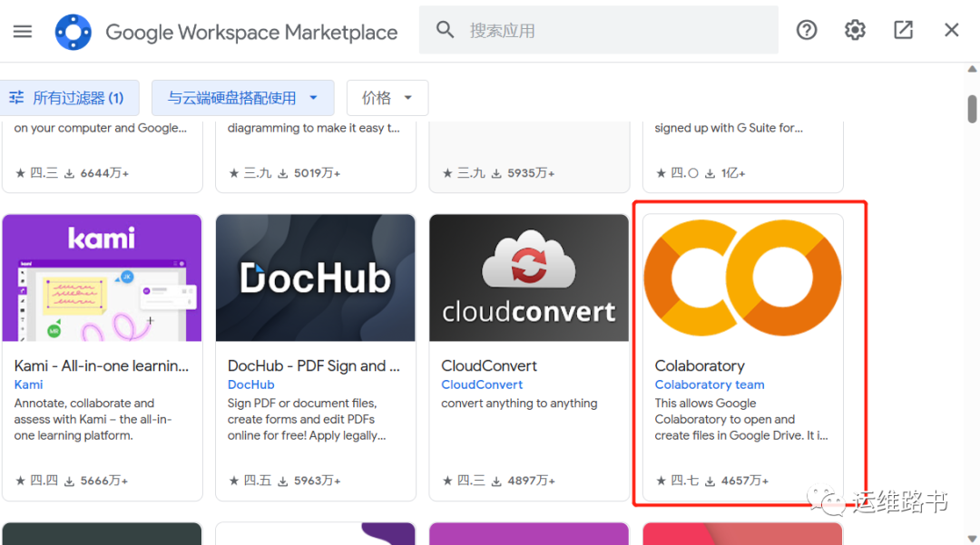This screenshot has height=545, width=980.
Task: Visit the CloudConvert developer link
Action: coord(482,384)
